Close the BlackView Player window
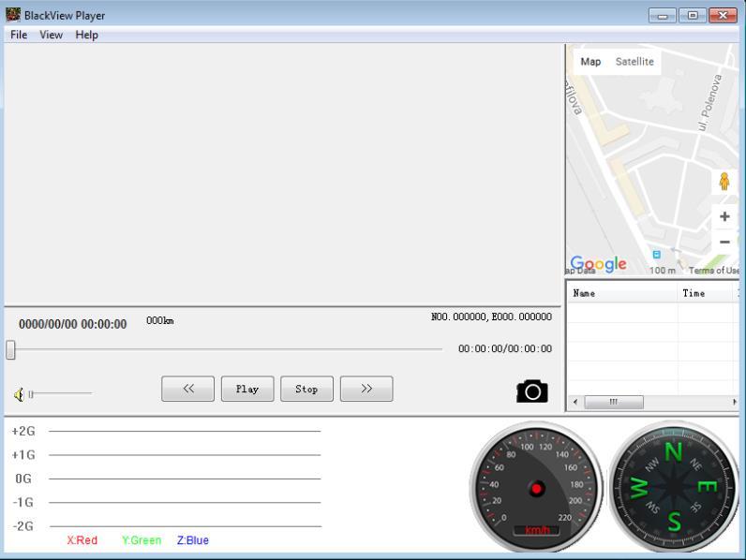Screen dimensions: 746x560 click(x=723, y=15)
